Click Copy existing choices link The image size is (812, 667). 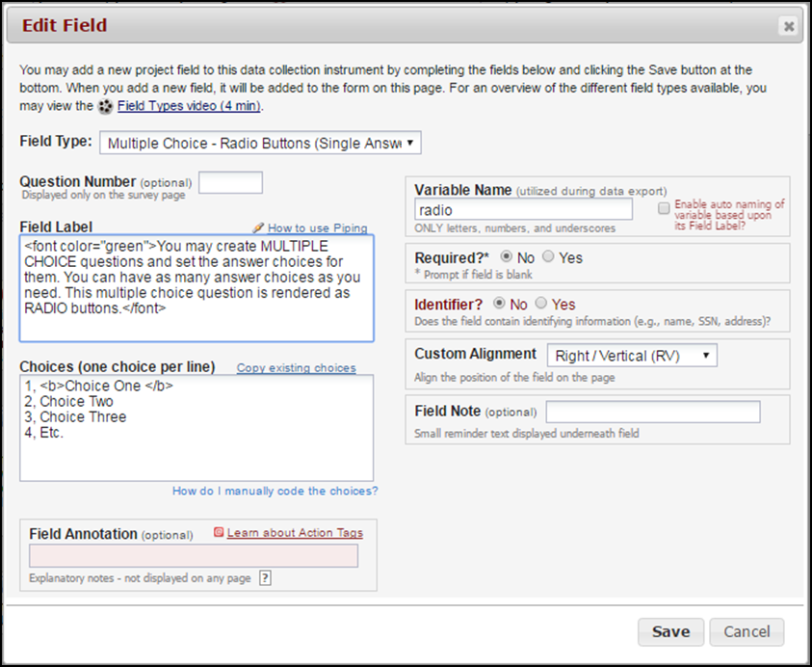pyautogui.click(x=296, y=368)
